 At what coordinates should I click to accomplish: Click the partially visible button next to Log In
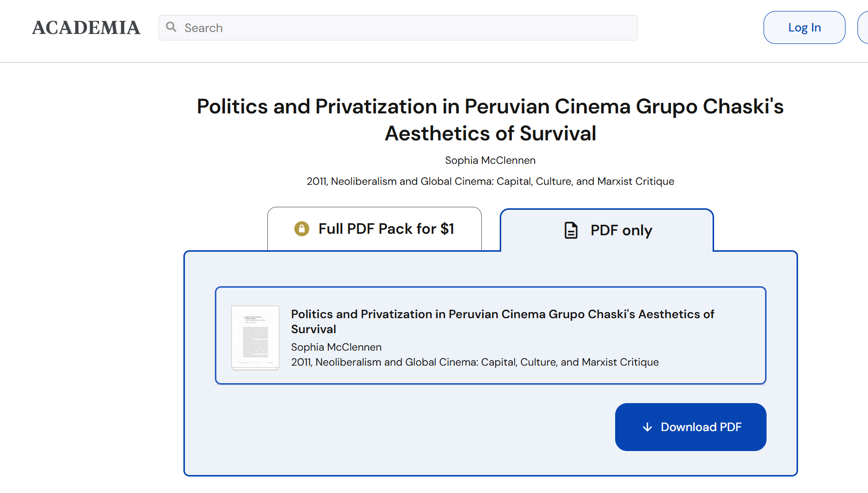(x=863, y=27)
